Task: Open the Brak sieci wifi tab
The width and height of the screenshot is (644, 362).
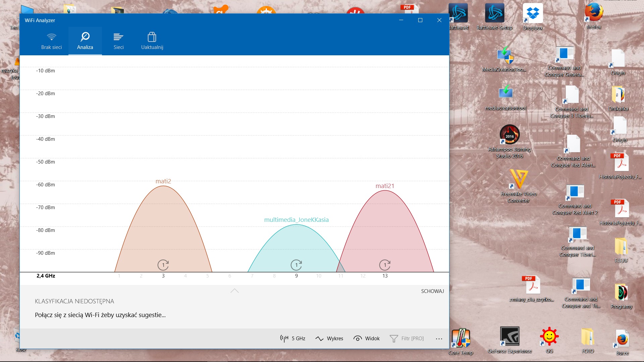Action: pos(51,41)
